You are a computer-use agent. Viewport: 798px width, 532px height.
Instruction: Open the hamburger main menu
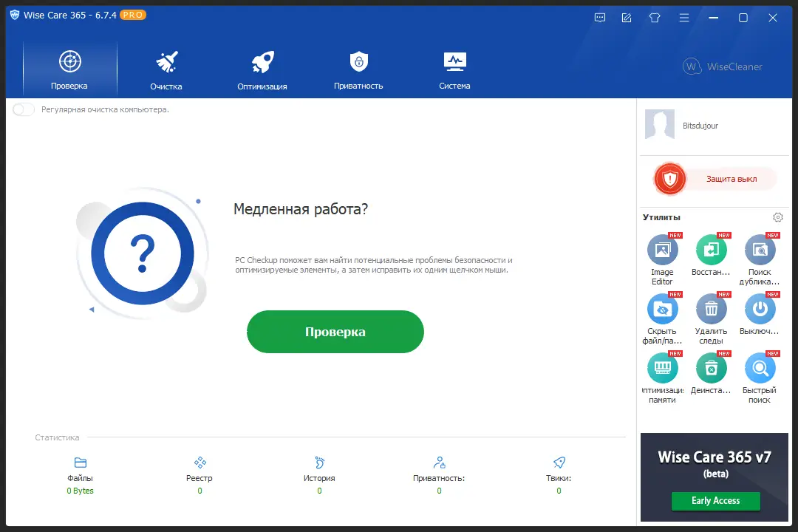(x=684, y=17)
